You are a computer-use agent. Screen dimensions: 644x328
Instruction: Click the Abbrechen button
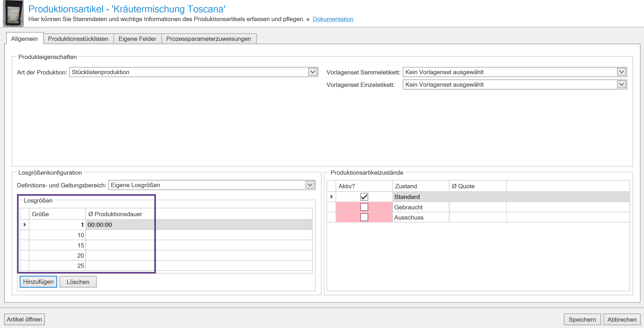(622, 319)
